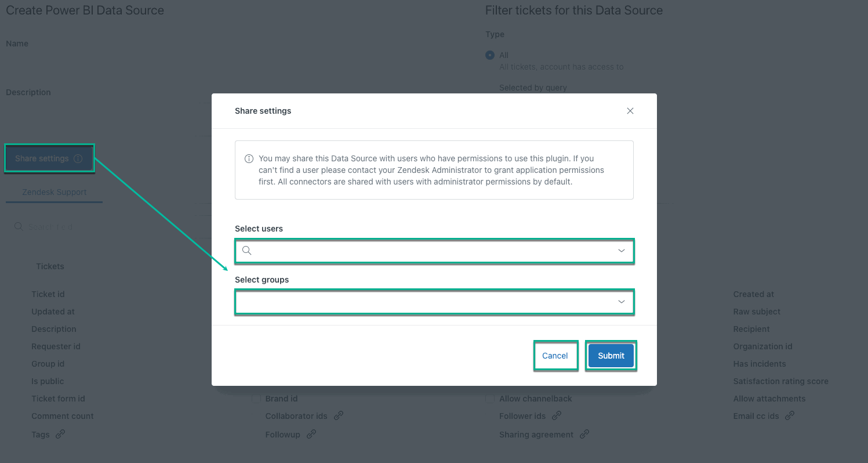Click the Sharing agreement link icon
The width and height of the screenshot is (868, 463).
click(x=585, y=434)
